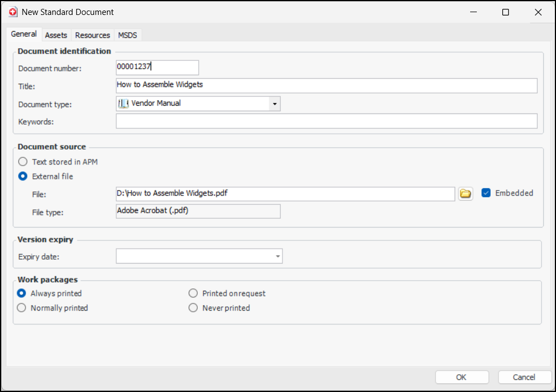Go to the Resources tab
Screen dimensions: 556x392
pos(92,35)
